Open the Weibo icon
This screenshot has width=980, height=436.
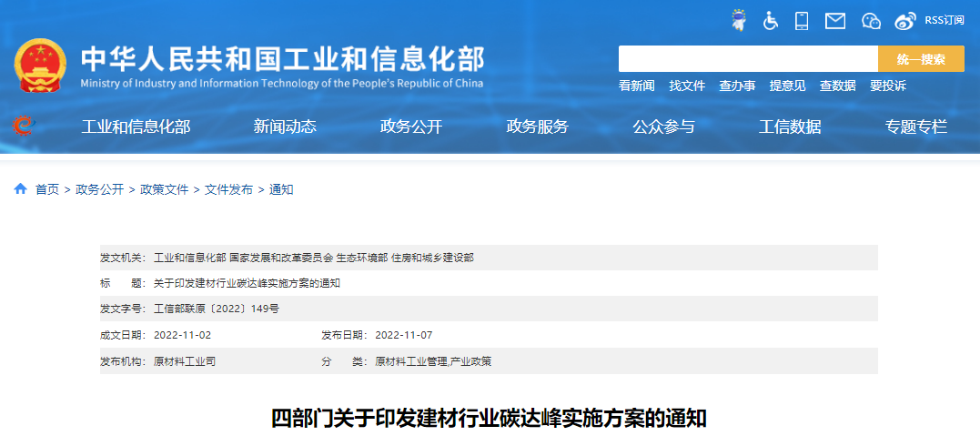tap(904, 20)
